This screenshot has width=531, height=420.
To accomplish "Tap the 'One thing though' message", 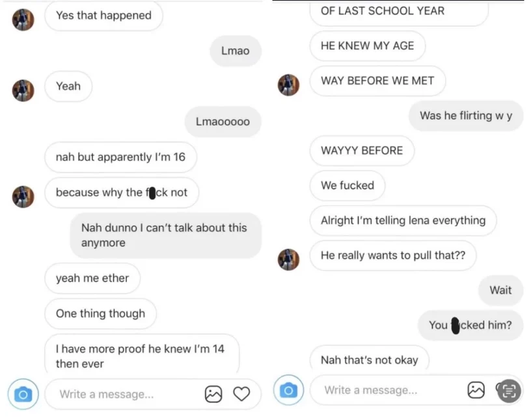I will pyautogui.click(x=100, y=314).
